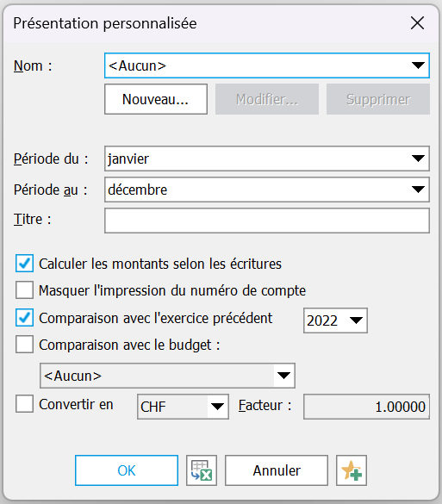Enable the Convertir en checkbox
Image resolution: width=442 pixels, height=504 pixels.
24,404
